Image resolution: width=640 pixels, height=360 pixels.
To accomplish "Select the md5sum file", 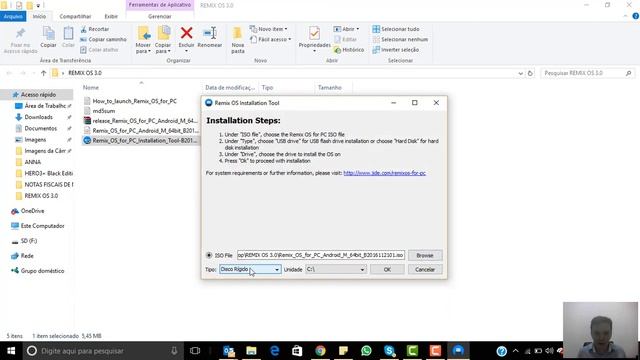I will tap(104, 111).
